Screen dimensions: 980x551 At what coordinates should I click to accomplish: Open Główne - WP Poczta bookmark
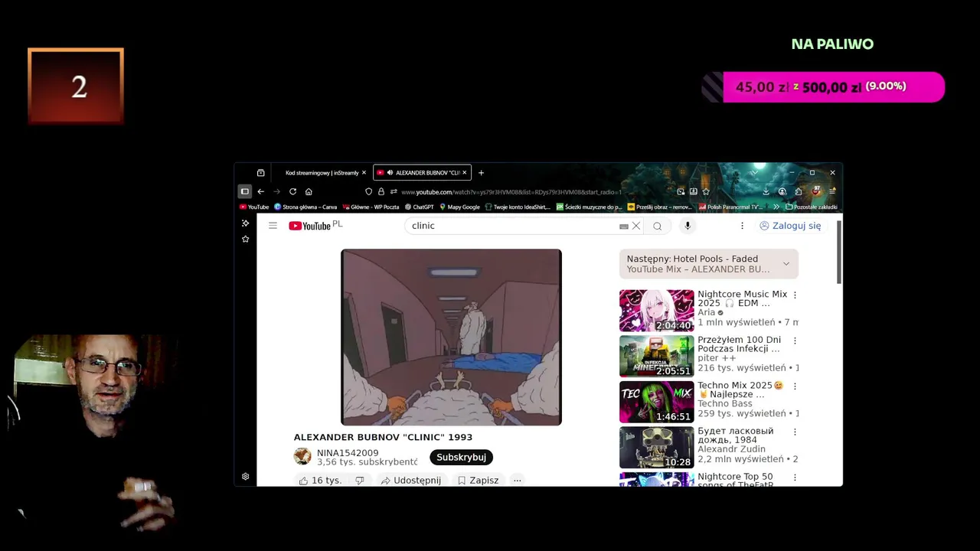[x=371, y=207]
